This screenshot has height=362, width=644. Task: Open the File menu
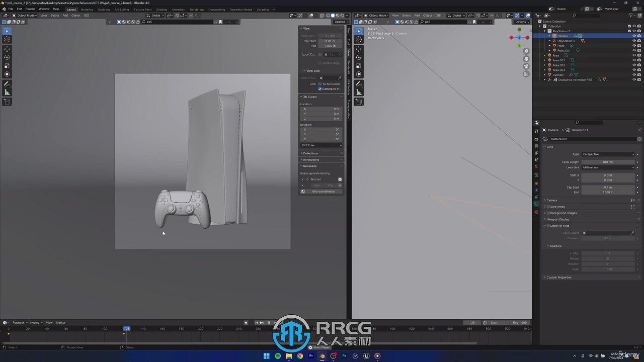10,9
